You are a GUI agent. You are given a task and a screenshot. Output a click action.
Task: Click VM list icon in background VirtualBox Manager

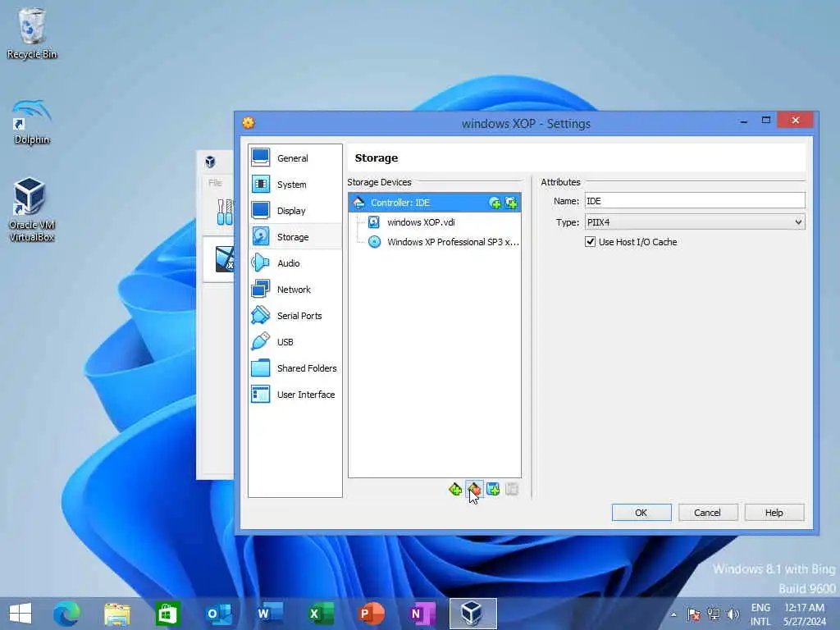[x=225, y=259]
